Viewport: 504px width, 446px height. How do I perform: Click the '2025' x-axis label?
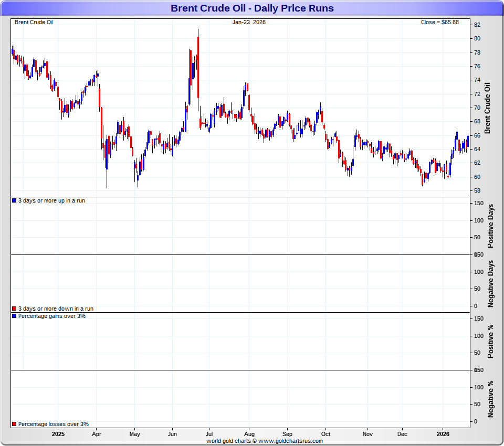point(58,434)
